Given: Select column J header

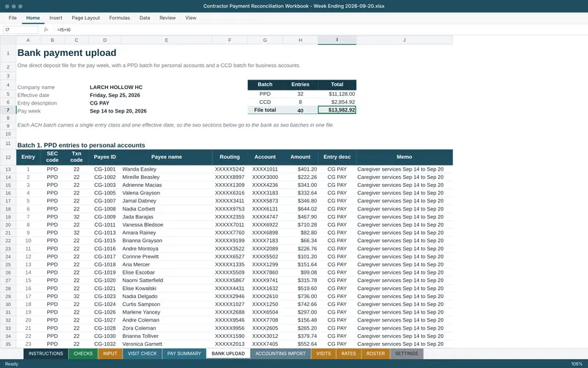Looking at the screenshot, I should coord(404,40).
